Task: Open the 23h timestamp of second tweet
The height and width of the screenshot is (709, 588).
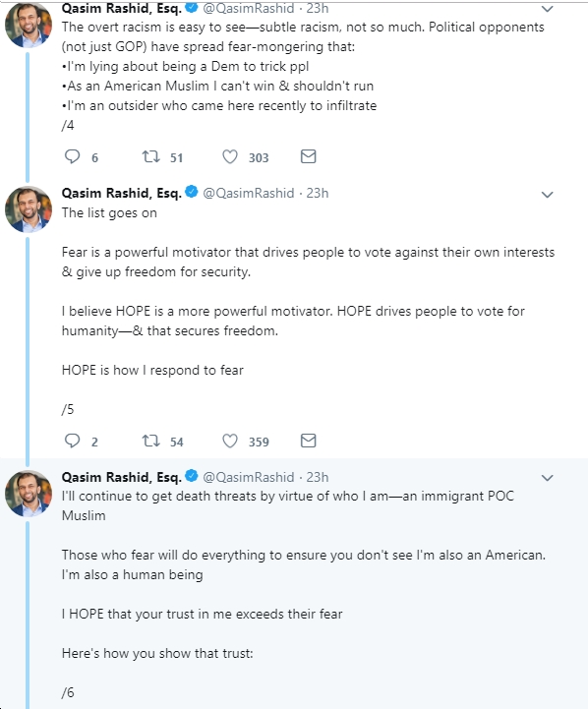Action: pos(318,193)
